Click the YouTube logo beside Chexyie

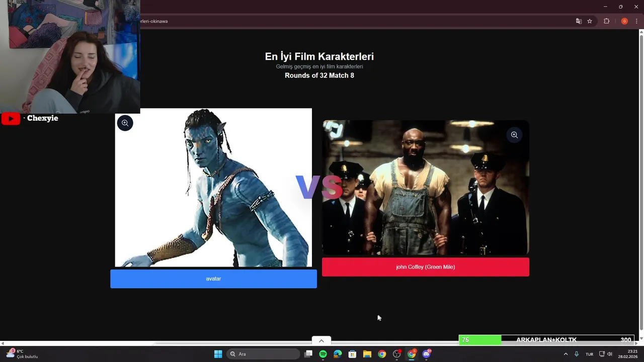click(11, 119)
